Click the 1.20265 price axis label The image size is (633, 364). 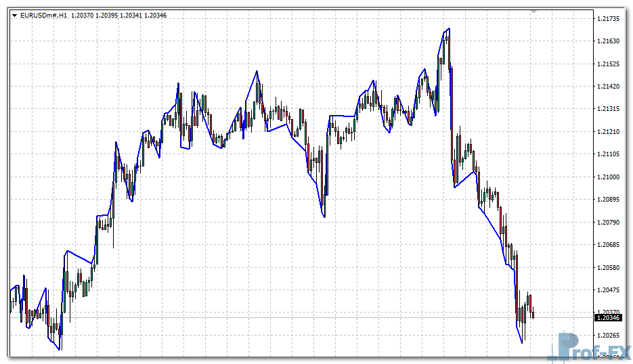[x=610, y=335]
